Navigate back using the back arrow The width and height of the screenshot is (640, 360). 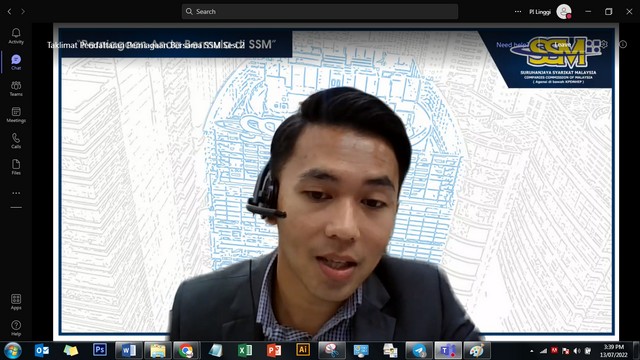tap(9, 11)
